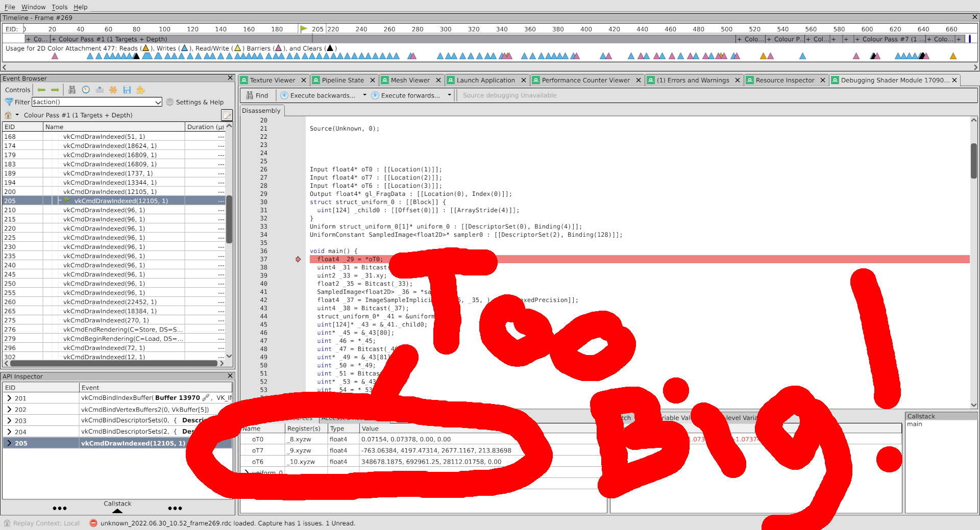Switch to the Launch Application tab
The height and width of the screenshot is (530, 980).
pos(485,80)
